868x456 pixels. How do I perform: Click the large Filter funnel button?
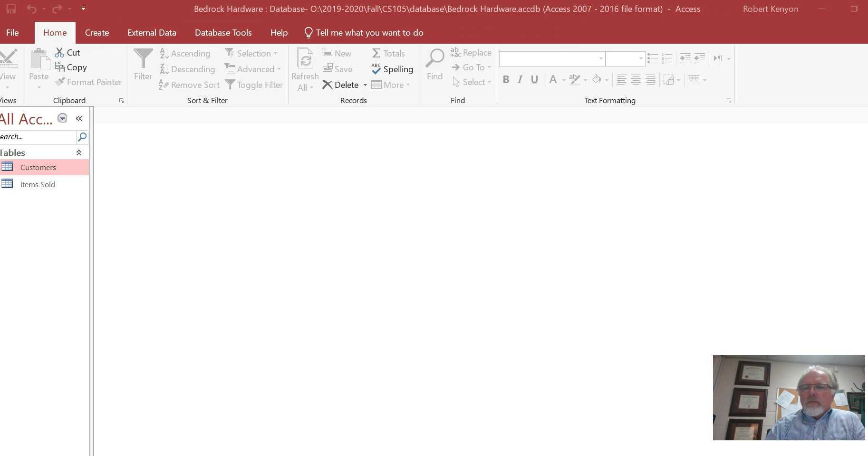click(143, 65)
